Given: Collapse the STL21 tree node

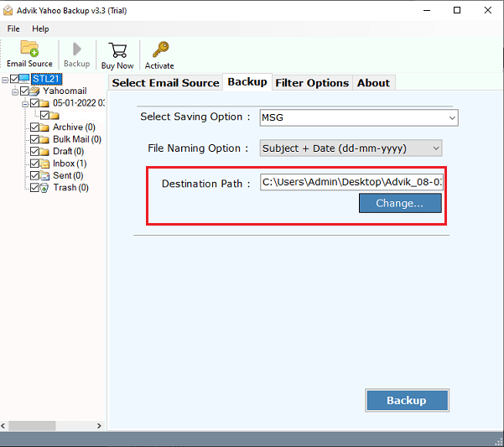Looking at the screenshot, I should pos(5,80).
